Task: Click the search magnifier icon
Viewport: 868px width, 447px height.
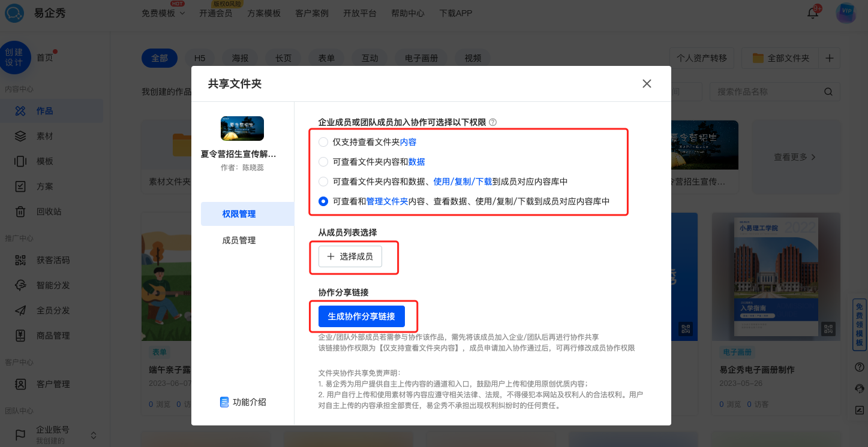Action: click(x=828, y=92)
